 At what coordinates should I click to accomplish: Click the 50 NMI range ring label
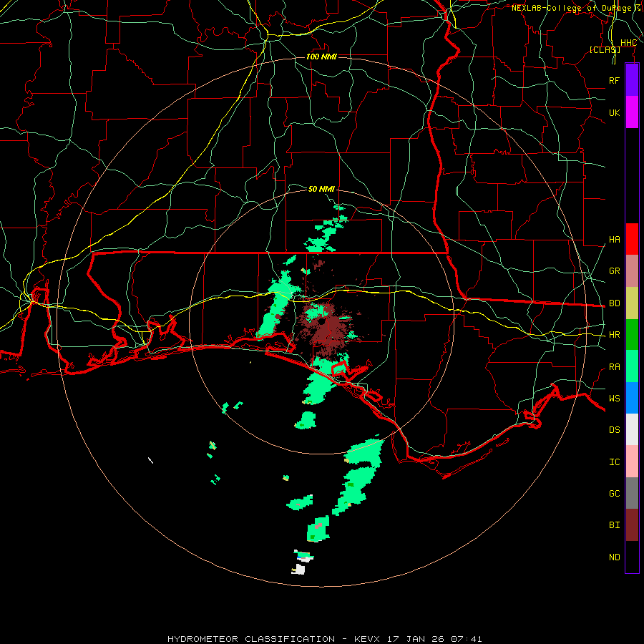tap(321, 189)
